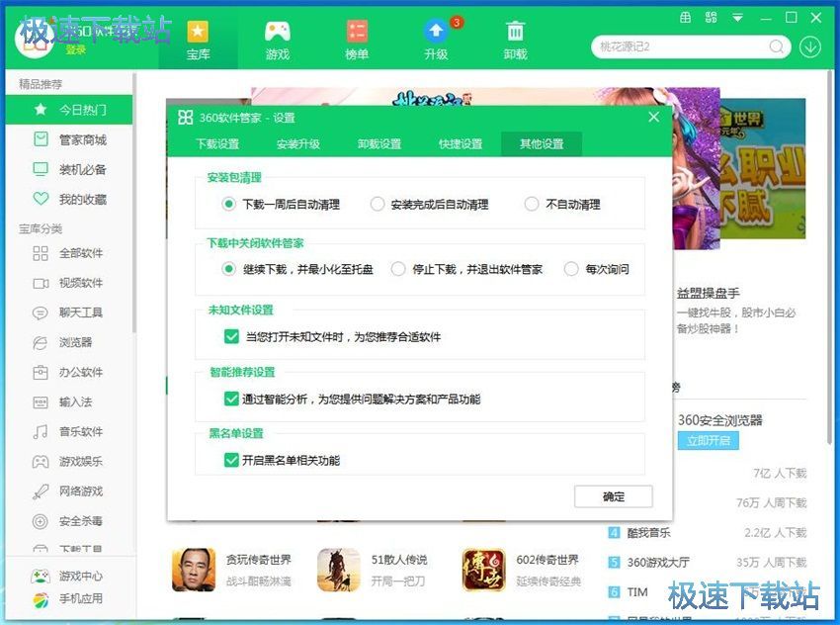This screenshot has height=625, width=840.
Task: Click the TIM ranking item
Action: [637, 591]
